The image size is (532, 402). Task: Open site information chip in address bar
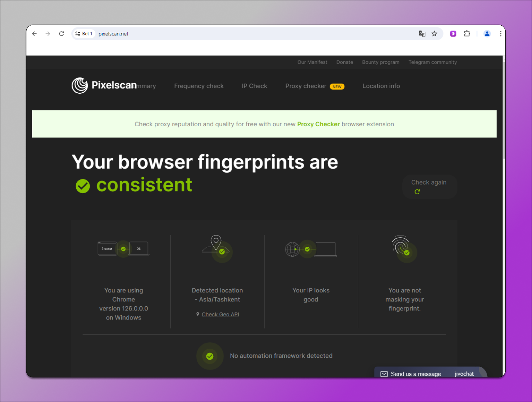click(83, 34)
